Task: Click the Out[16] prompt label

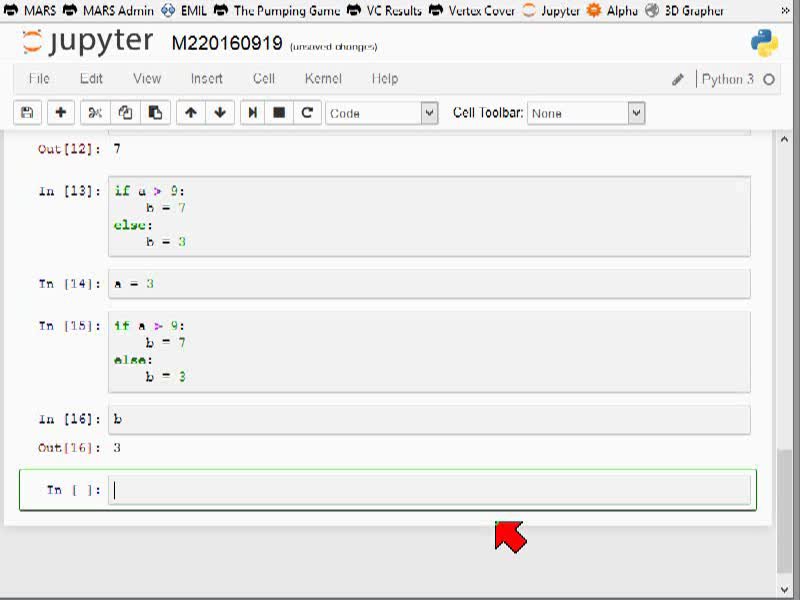Action: pos(69,448)
